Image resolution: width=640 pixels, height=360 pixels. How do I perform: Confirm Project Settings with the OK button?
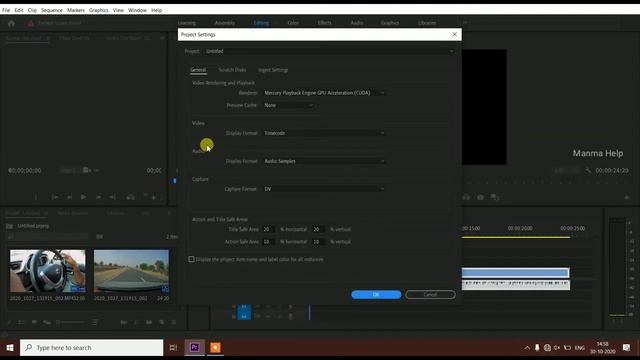376,295
